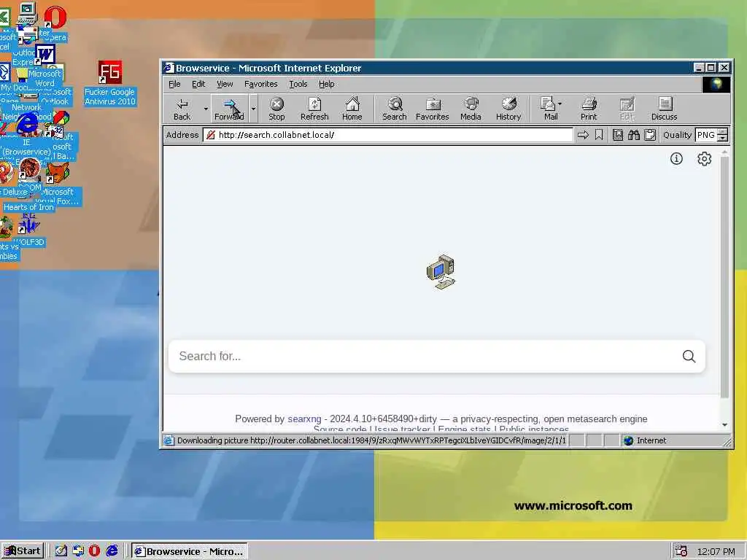
Task: Go to the Home page button
Action: [x=352, y=109]
